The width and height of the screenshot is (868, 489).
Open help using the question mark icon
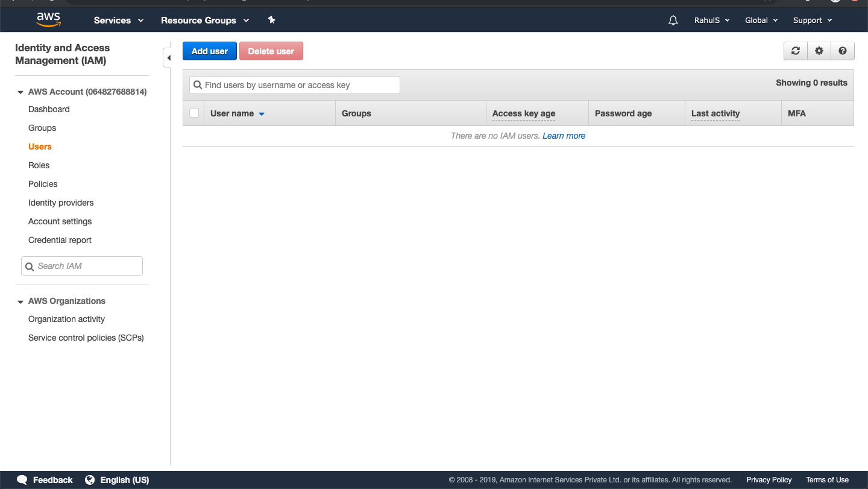(842, 51)
